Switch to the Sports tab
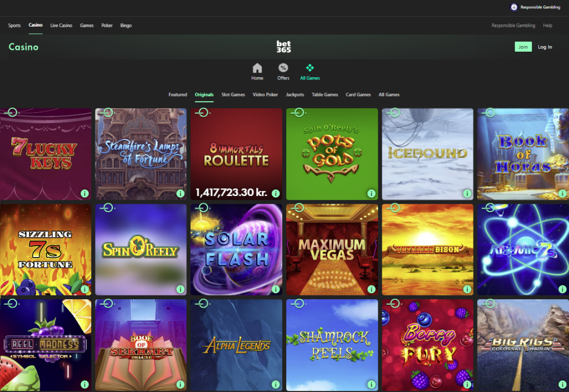Viewport: 569px width, 392px height. tap(14, 25)
